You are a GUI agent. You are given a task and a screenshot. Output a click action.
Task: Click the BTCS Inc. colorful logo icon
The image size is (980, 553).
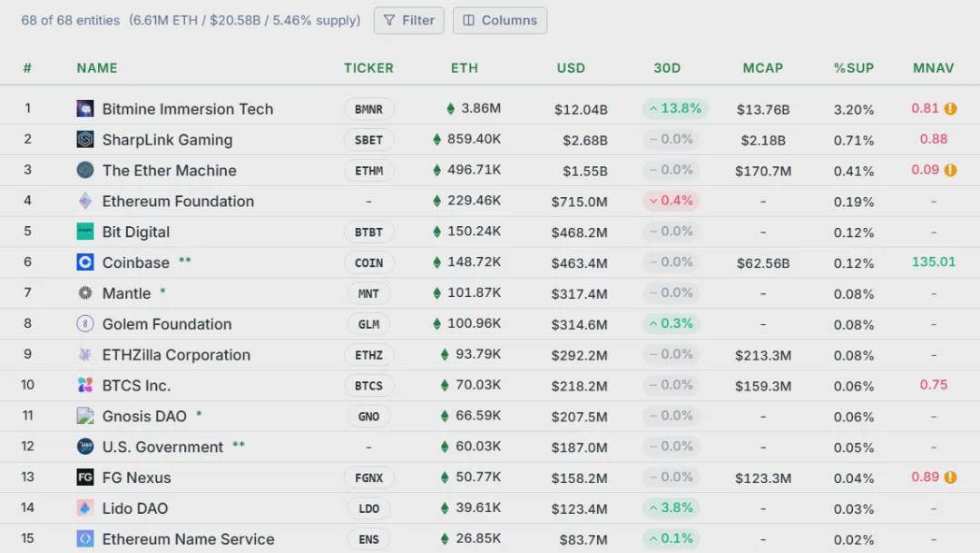[85, 385]
